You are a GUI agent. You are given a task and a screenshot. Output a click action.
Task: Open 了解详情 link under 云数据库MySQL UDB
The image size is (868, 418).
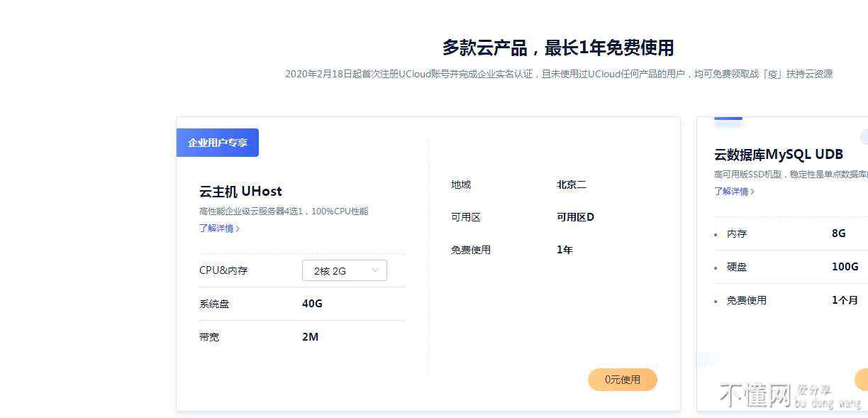(x=734, y=192)
